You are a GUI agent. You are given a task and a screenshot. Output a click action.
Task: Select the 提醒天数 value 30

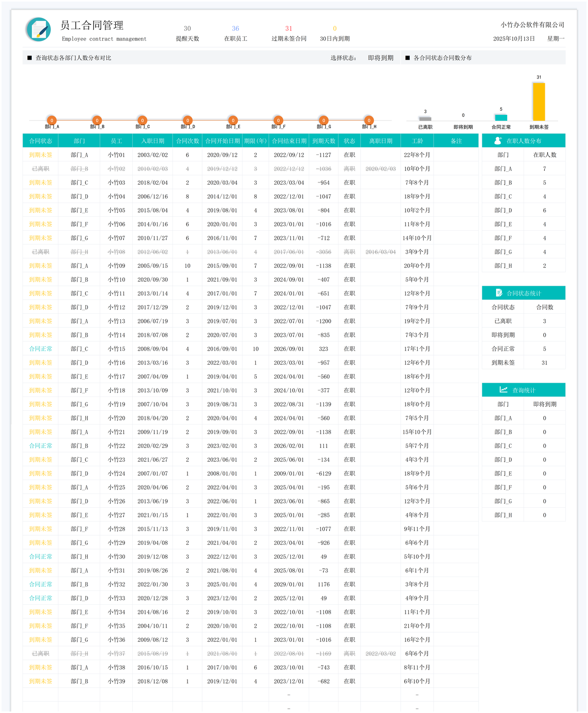coord(187,28)
